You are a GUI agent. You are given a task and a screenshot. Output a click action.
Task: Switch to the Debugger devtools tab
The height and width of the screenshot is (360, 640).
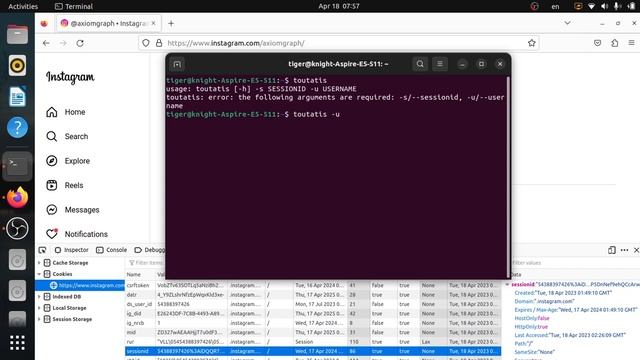(x=149, y=250)
